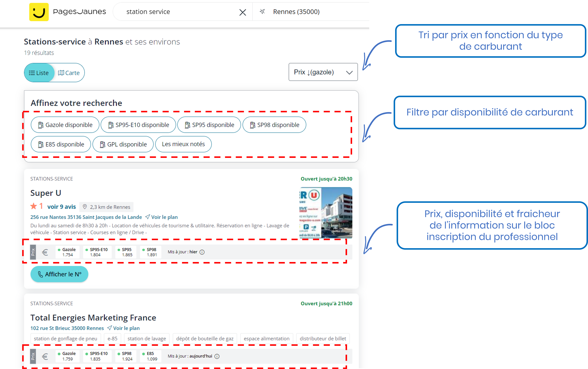
Task: Click the '19 résultats' count
Action: click(39, 53)
